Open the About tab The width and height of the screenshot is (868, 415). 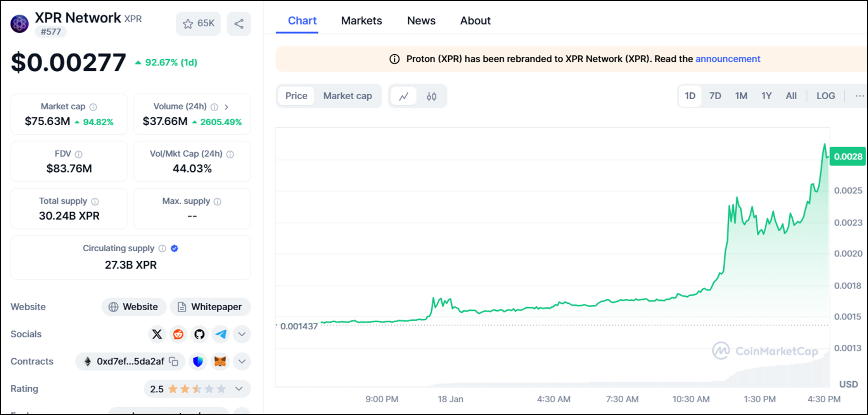tap(475, 21)
